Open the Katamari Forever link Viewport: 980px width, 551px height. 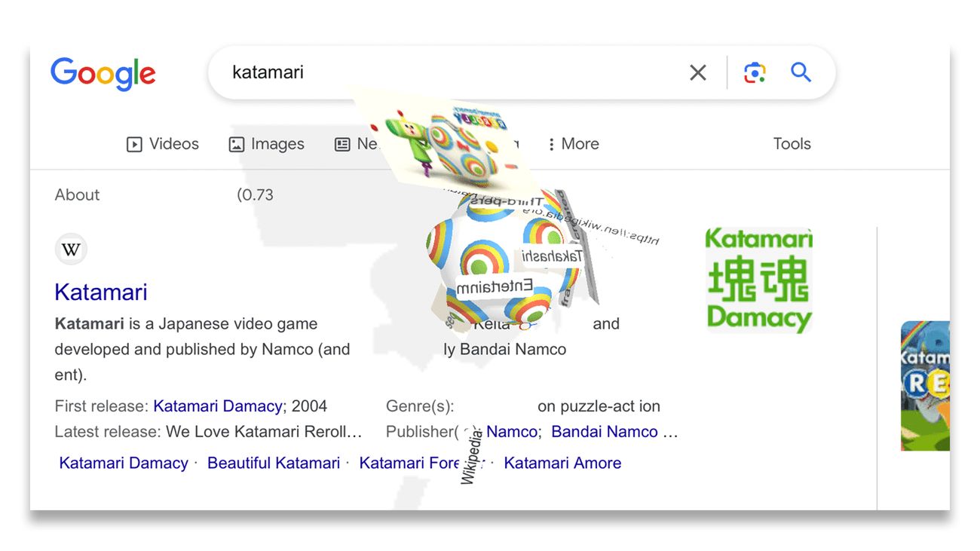point(415,462)
